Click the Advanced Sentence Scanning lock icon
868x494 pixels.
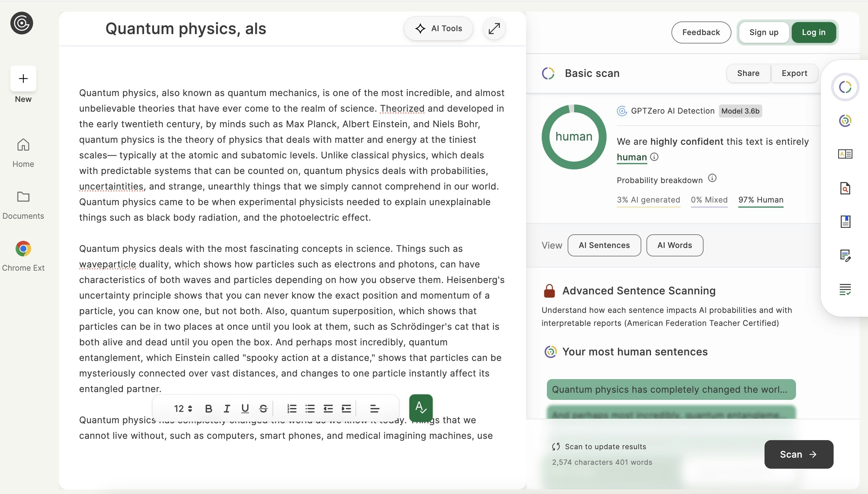tap(549, 291)
